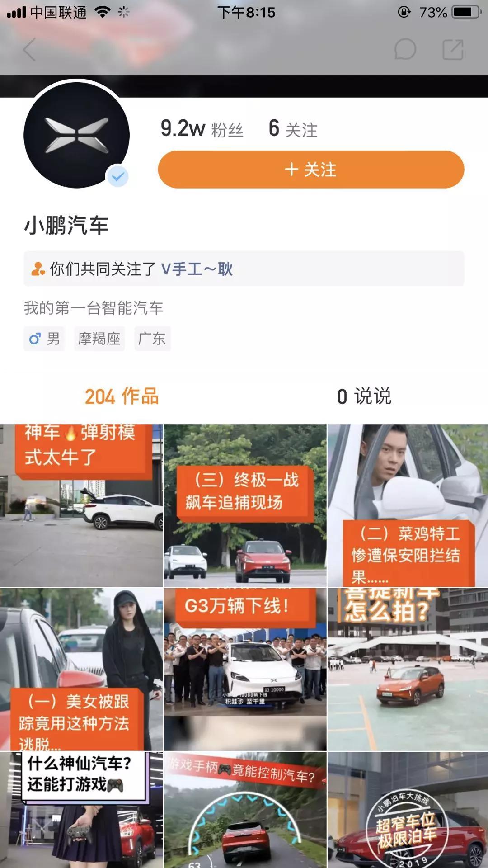Open the V手工～耿 mutual follow link
The height and width of the screenshot is (868, 488).
click(x=197, y=269)
